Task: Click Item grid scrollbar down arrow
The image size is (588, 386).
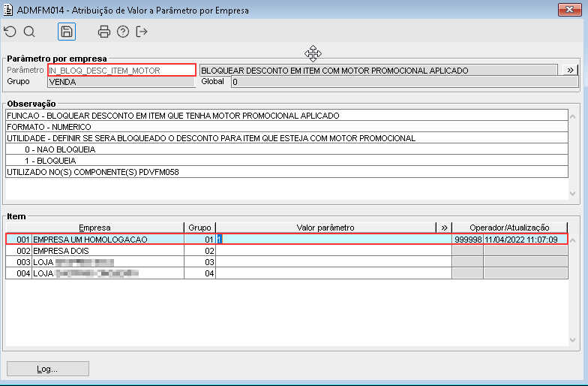Action: [573, 339]
